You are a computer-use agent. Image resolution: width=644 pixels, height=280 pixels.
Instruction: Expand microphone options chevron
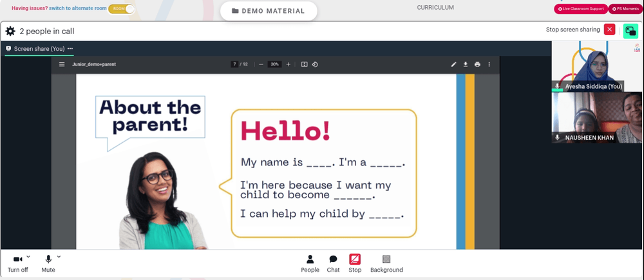click(59, 257)
